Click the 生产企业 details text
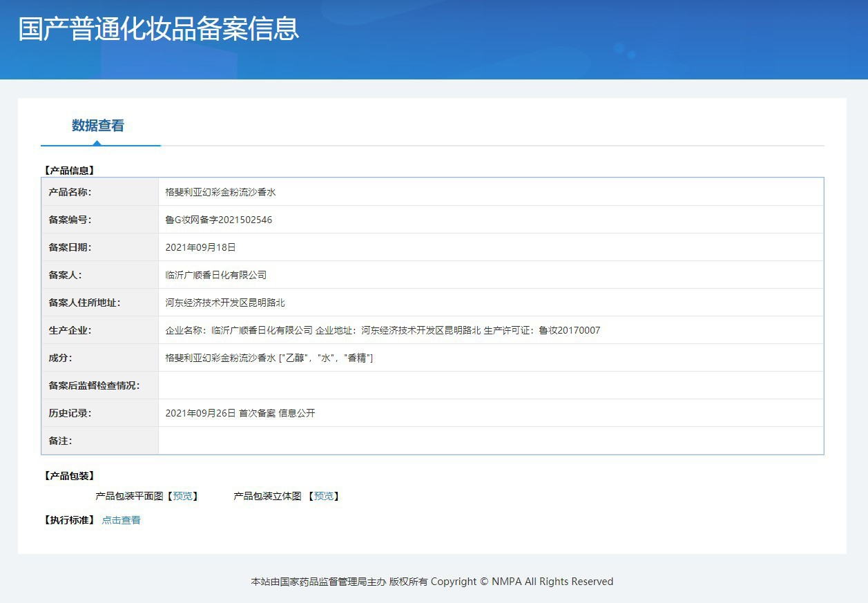The image size is (868, 603). pos(383,330)
